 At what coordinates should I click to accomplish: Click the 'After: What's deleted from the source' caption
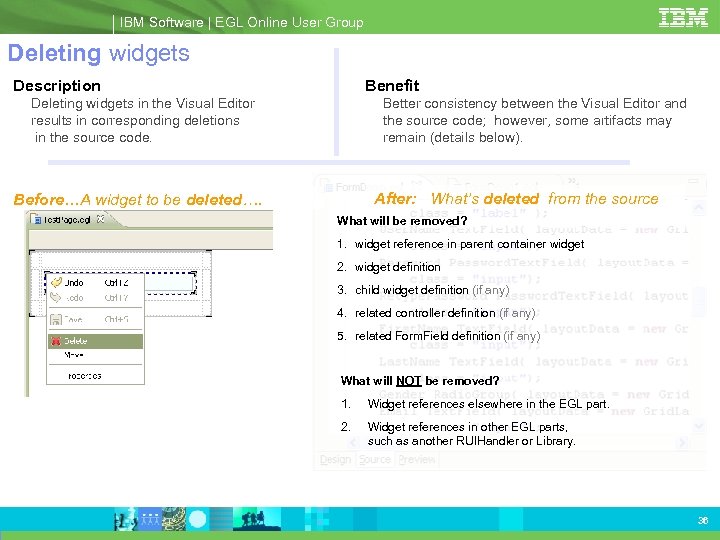[x=516, y=198]
